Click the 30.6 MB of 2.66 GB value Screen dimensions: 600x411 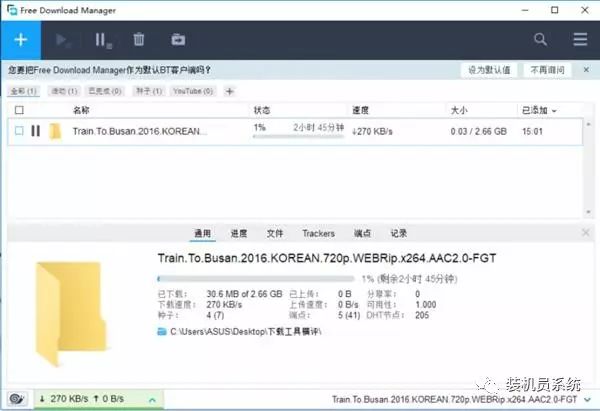click(244, 294)
